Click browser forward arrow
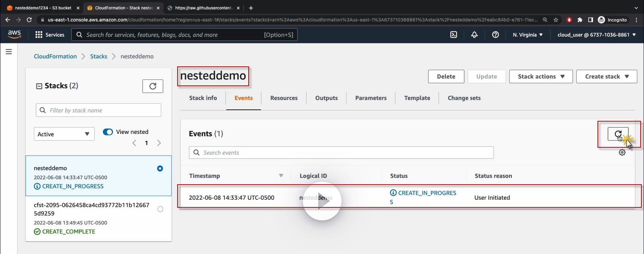Screen dimensions: 644x254 (18, 20)
